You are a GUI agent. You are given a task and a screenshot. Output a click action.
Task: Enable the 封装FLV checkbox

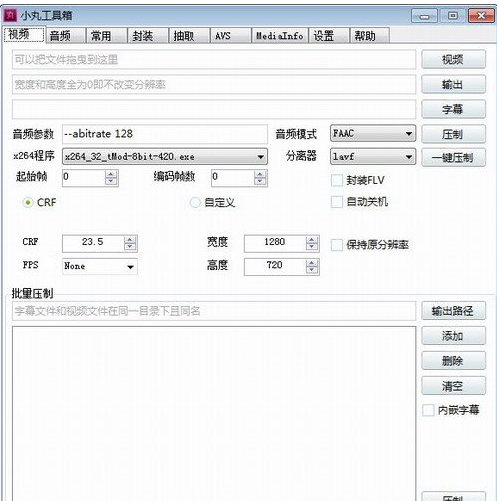click(337, 181)
